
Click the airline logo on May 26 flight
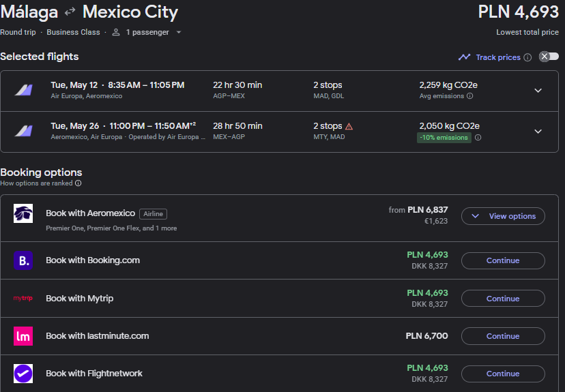tap(23, 131)
